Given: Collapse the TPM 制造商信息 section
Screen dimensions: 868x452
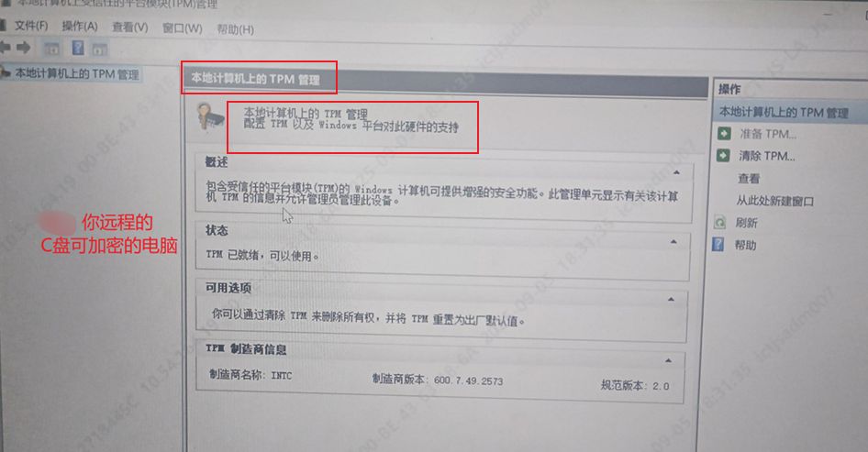Looking at the screenshot, I should pyautogui.click(x=668, y=360).
